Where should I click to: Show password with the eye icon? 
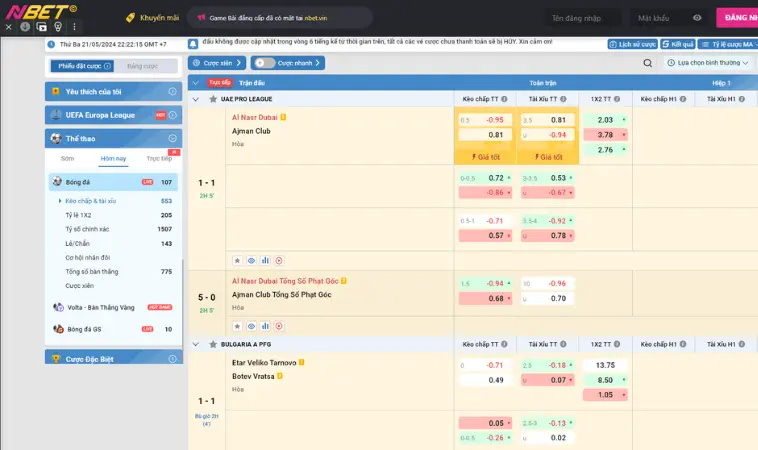point(697,18)
